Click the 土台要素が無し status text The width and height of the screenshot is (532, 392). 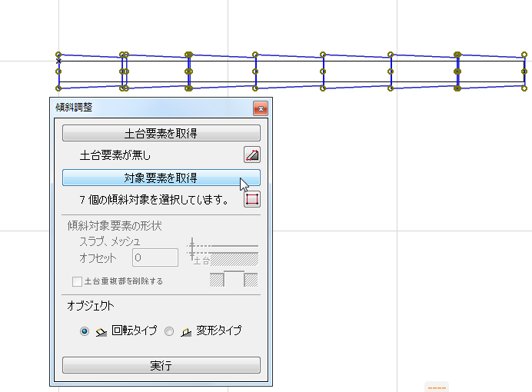115,155
